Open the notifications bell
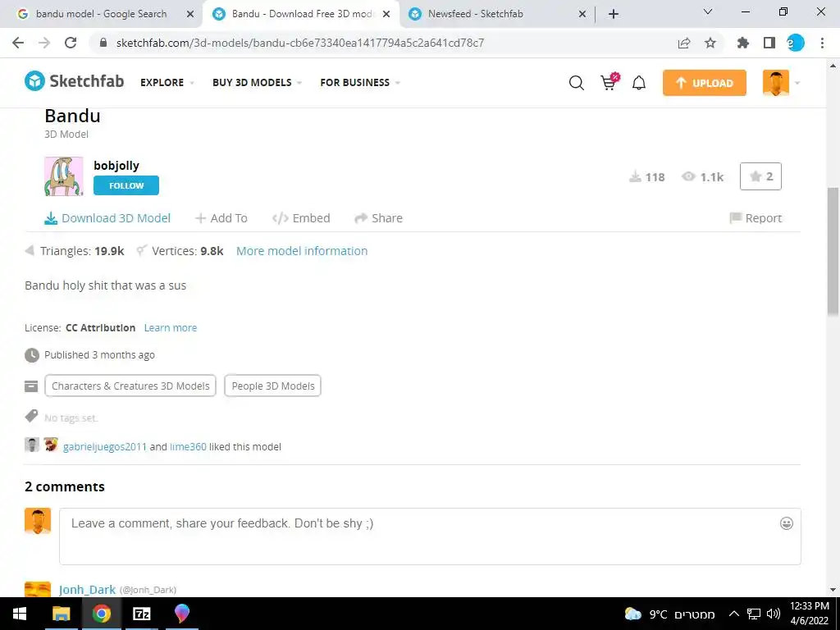 click(638, 83)
